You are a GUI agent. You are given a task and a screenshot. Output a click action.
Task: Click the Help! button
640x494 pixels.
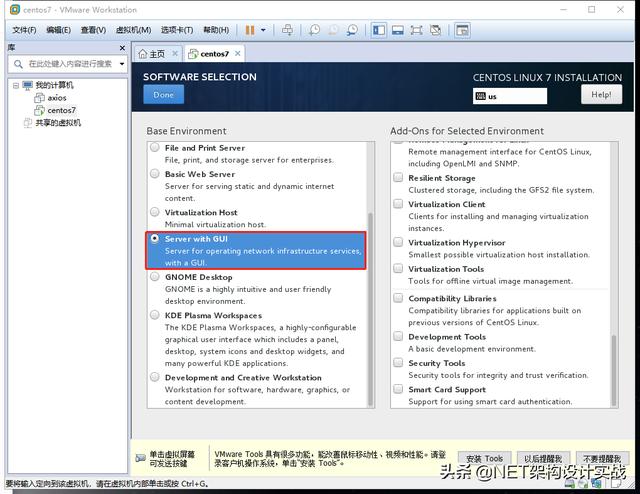point(601,95)
